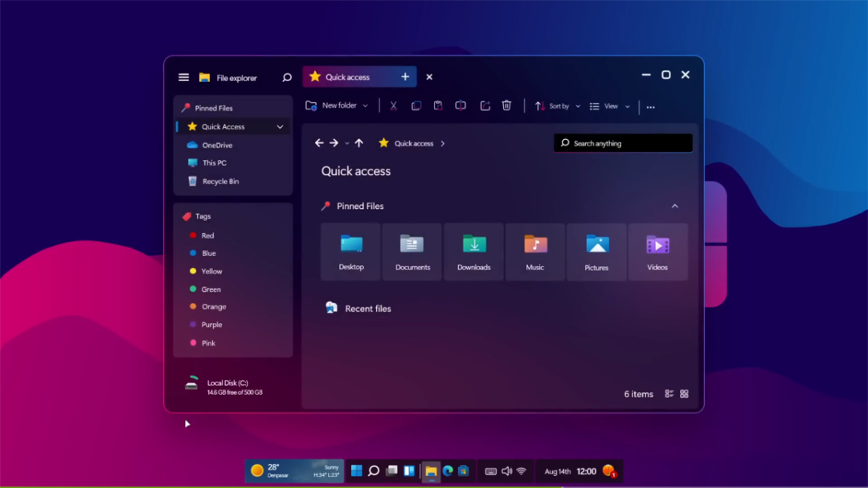
Task: Open recent locations dropdown chevron
Action: (347, 143)
